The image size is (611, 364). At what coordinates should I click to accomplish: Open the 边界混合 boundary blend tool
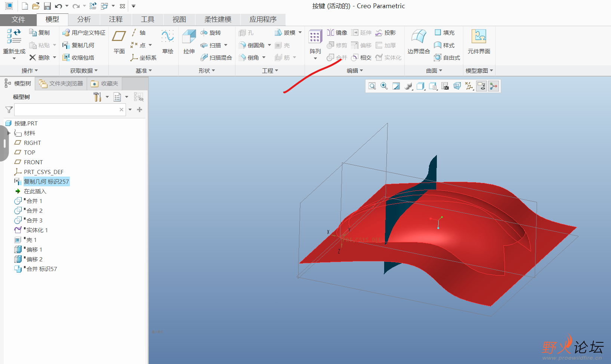[419, 37]
